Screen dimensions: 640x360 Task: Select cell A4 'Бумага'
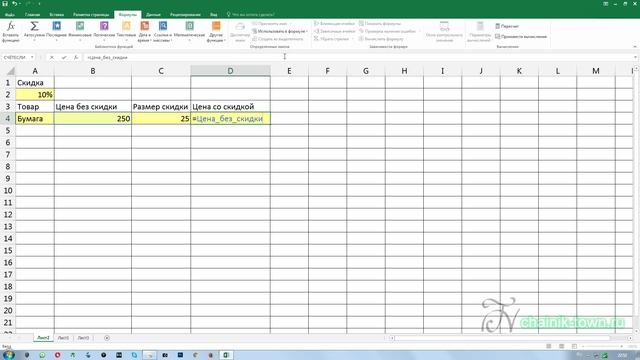click(35, 119)
